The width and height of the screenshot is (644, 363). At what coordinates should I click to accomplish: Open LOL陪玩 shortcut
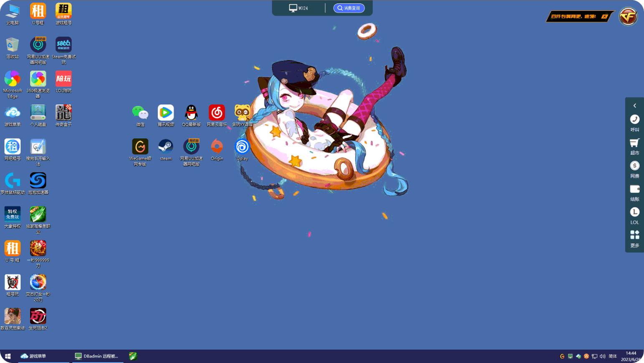[x=63, y=82]
